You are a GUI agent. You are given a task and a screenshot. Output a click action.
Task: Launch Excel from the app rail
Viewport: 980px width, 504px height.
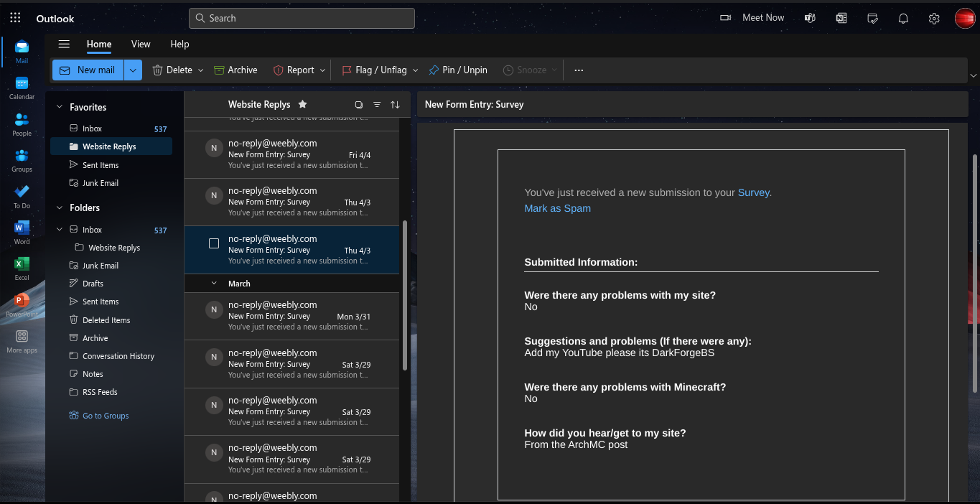click(x=22, y=268)
